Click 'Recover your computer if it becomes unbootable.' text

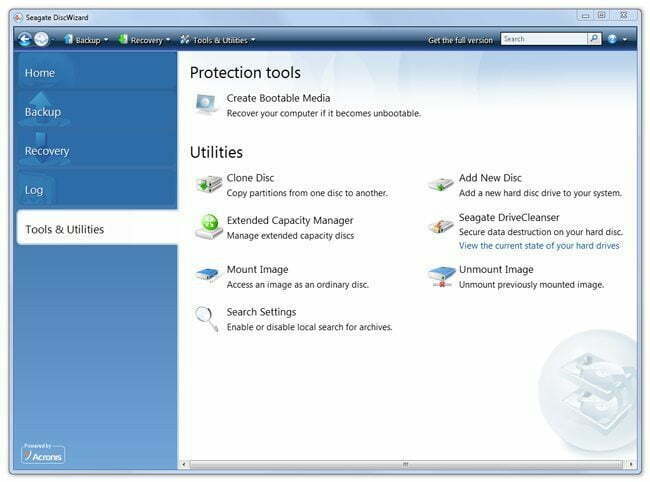pyautogui.click(x=323, y=114)
